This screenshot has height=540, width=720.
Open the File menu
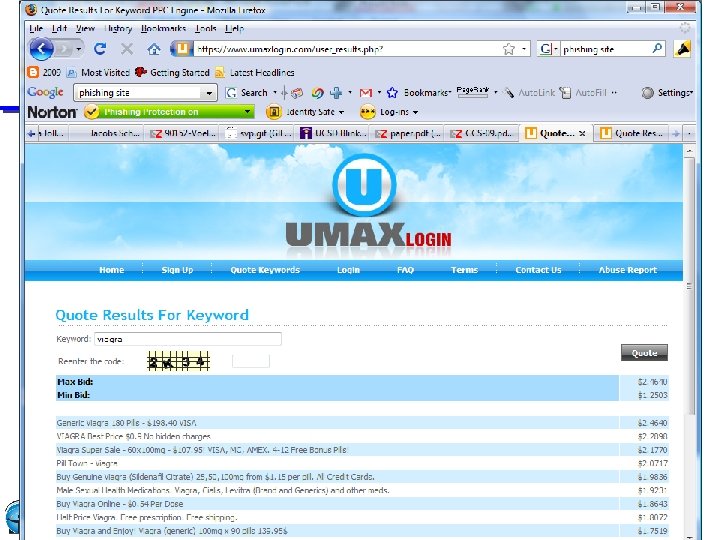tap(36, 28)
